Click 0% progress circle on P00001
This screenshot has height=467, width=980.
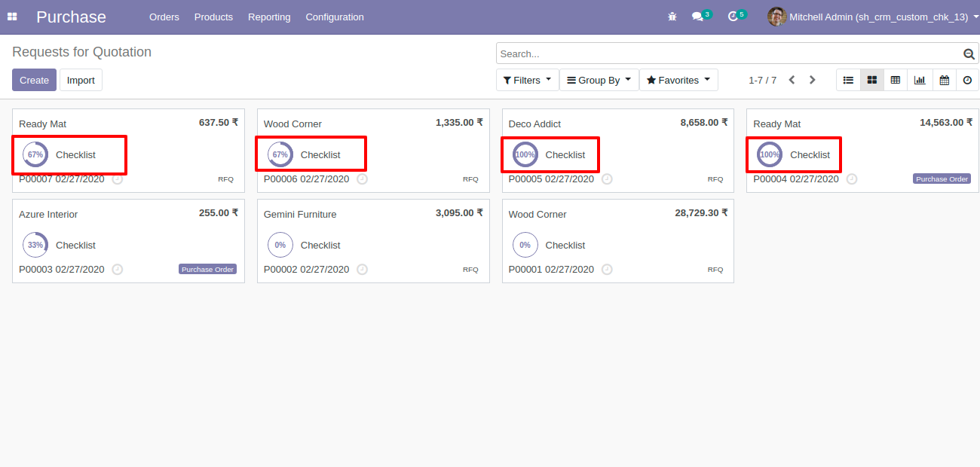pos(525,245)
